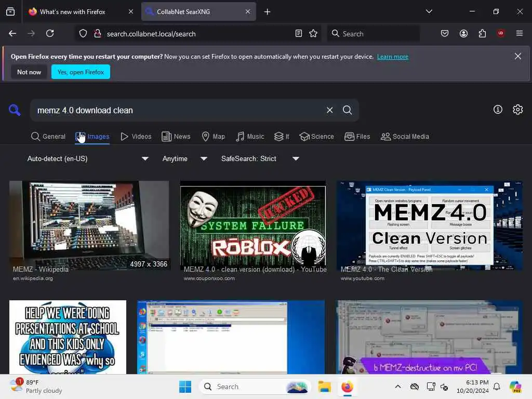Click the Windows taskbar Search box
The image size is (532, 399).
(255, 387)
